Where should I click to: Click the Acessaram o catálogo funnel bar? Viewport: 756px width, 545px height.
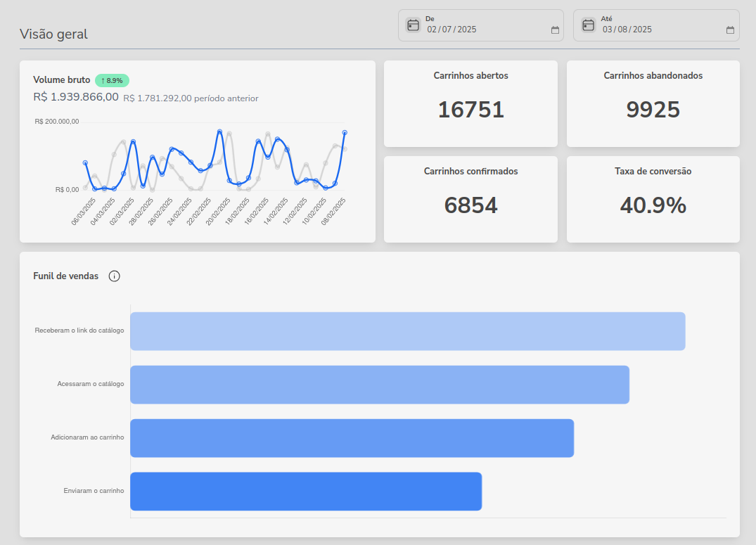(x=380, y=385)
